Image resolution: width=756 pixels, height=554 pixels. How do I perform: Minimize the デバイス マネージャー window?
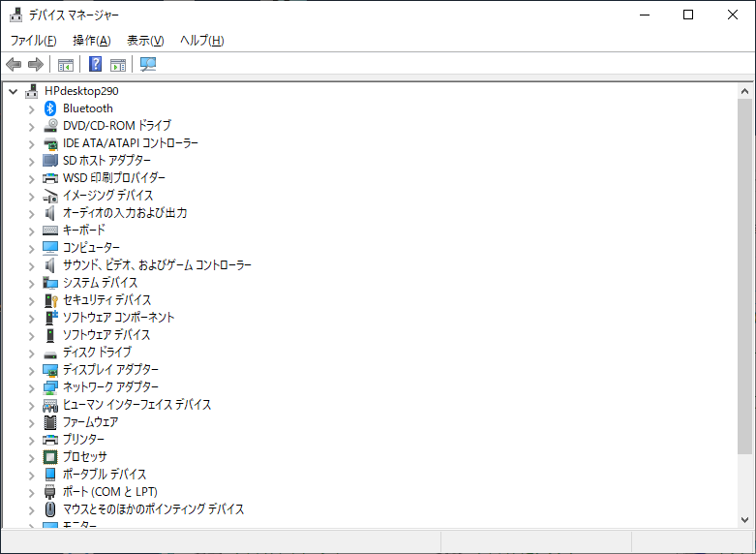pyautogui.click(x=645, y=15)
